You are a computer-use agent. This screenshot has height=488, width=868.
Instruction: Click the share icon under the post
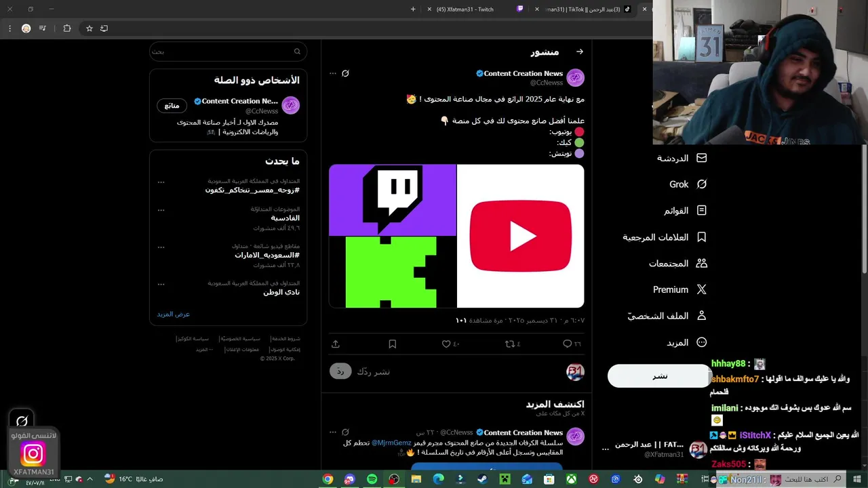point(335,344)
